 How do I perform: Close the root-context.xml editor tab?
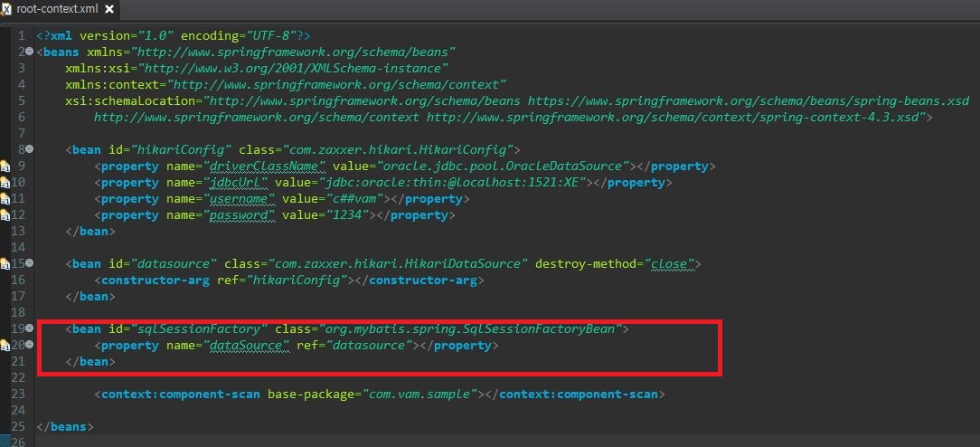tap(109, 9)
